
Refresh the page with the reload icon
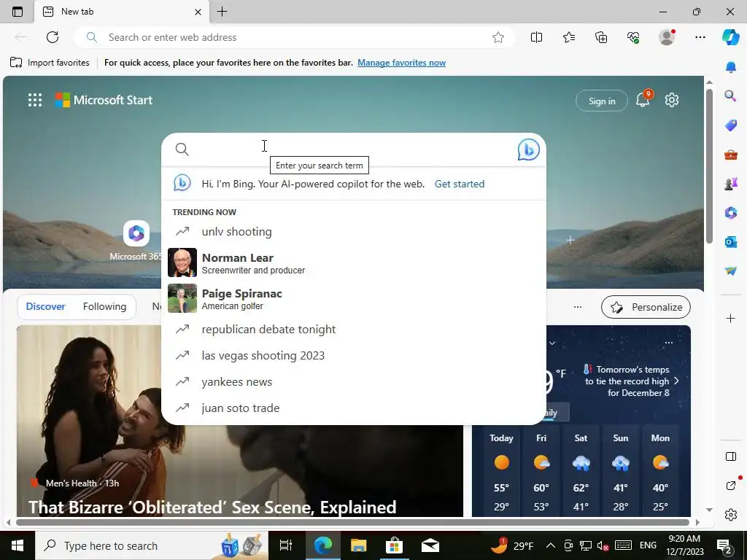coord(53,37)
